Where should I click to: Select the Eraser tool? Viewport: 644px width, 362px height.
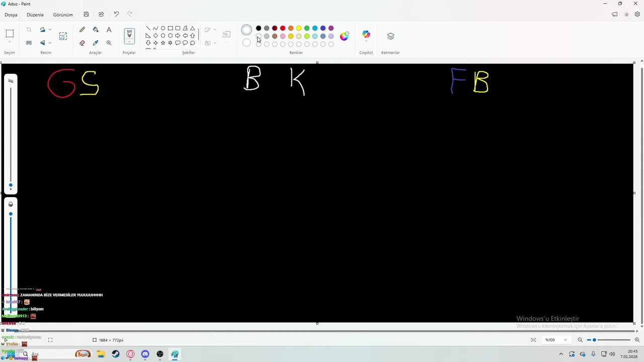pyautogui.click(x=82, y=43)
